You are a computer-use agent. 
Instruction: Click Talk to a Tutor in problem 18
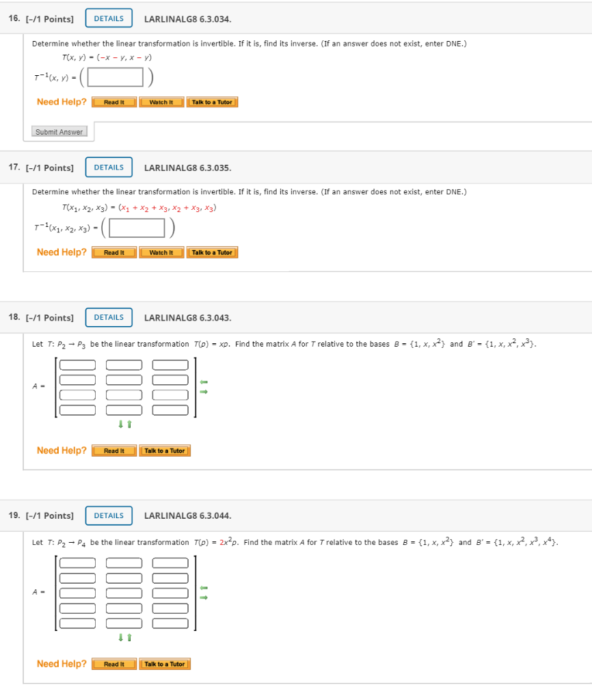click(x=164, y=450)
